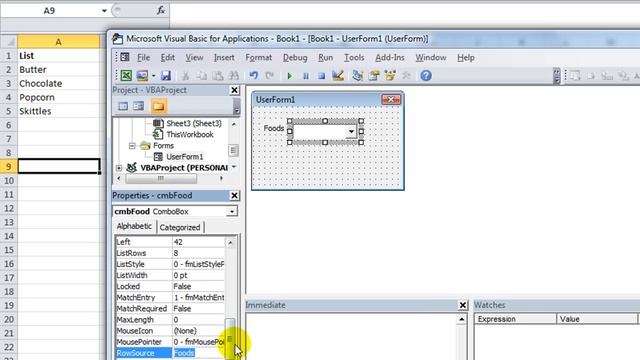Open the Tools menu
The image size is (640, 360).
pyautogui.click(x=353, y=58)
